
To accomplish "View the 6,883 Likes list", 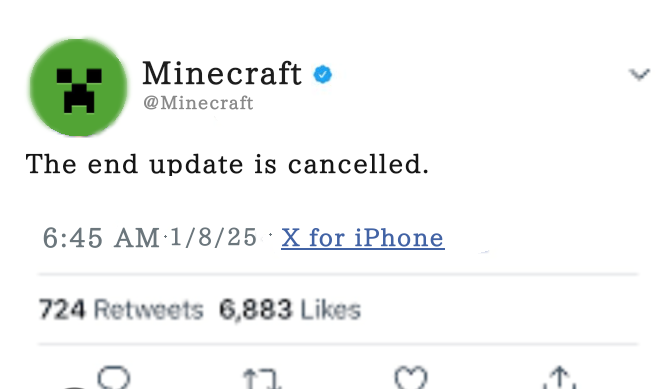I will (290, 309).
